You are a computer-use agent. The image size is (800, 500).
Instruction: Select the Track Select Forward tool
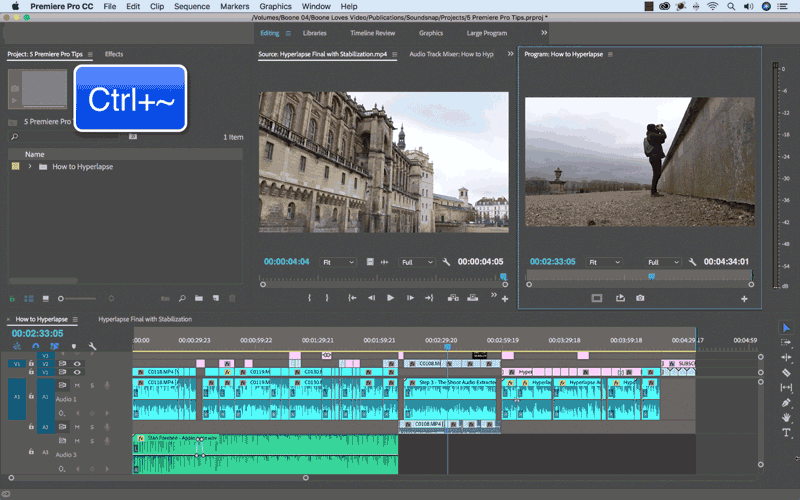pyautogui.click(x=786, y=342)
